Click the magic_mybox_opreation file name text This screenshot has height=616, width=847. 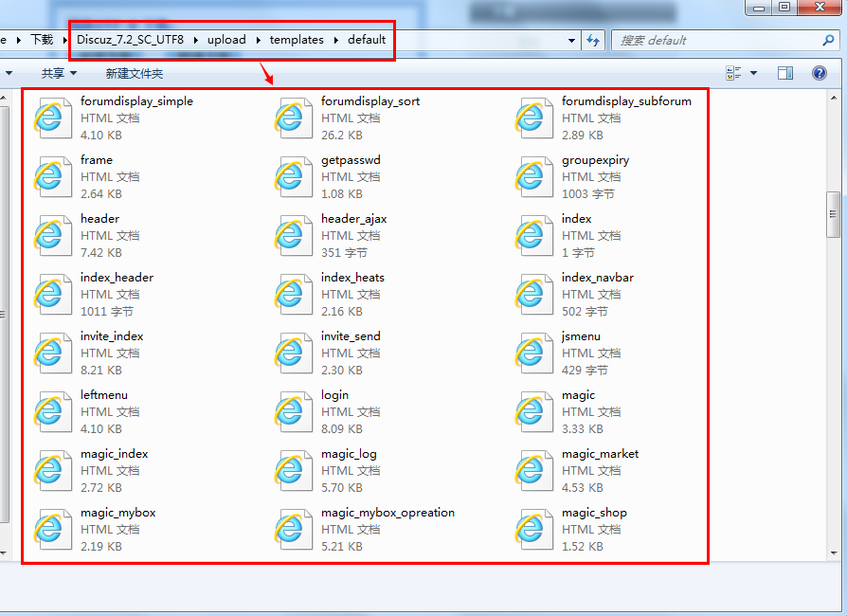coord(387,513)
